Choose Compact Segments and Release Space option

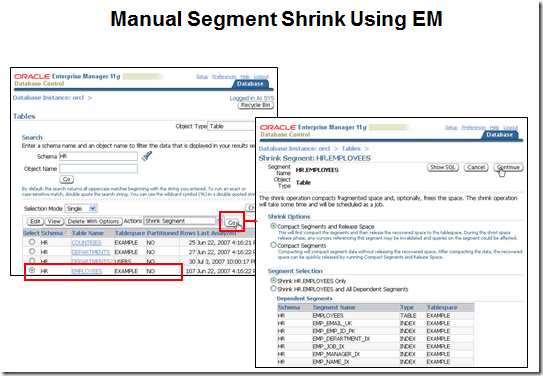pyautogui.click(x=273, y=226)
